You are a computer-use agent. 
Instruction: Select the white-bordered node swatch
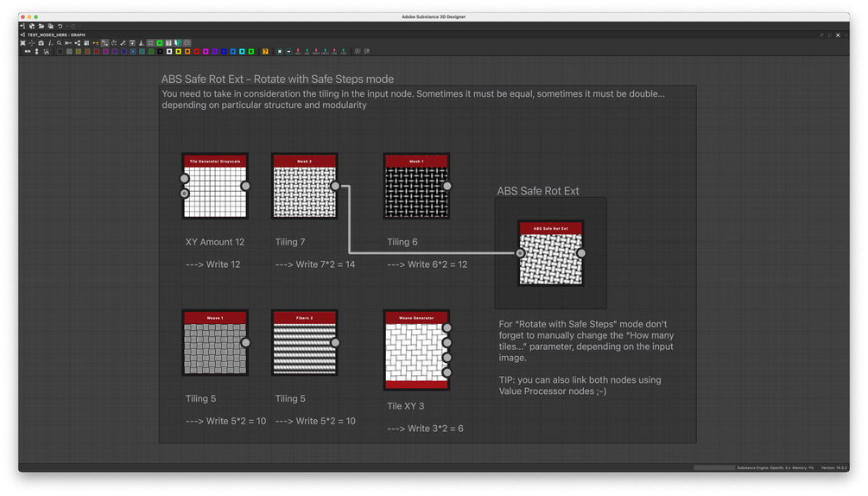point(169,52)
